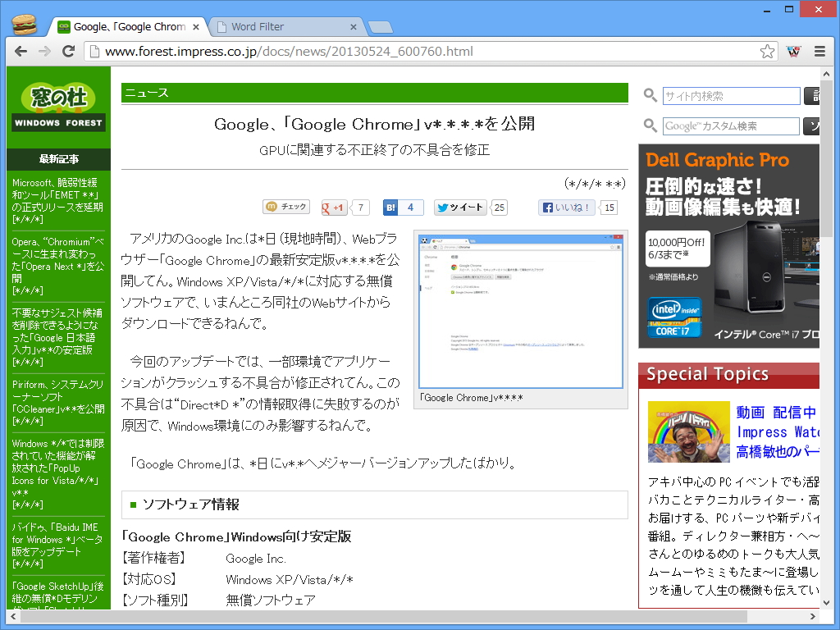Open the Baidu IME sidebar article
Screen dimensions: 840x630
point(57,546)
